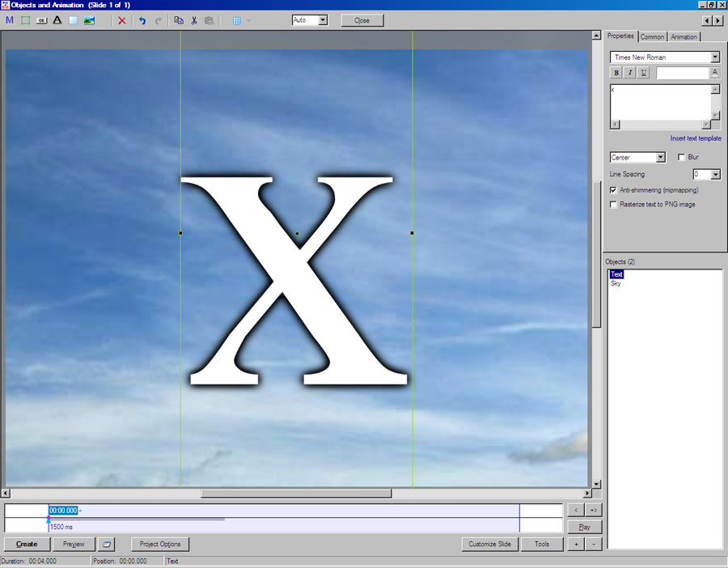This screenshot has width=728, height=568.
Task: Toggle bold text formatting
Action: [616, 73]
